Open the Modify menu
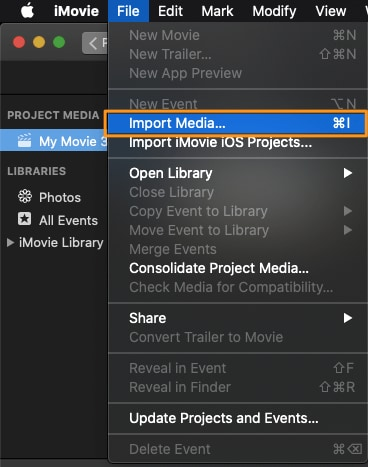Viewport: 368px width, 467px height. (x=274, y=11)
